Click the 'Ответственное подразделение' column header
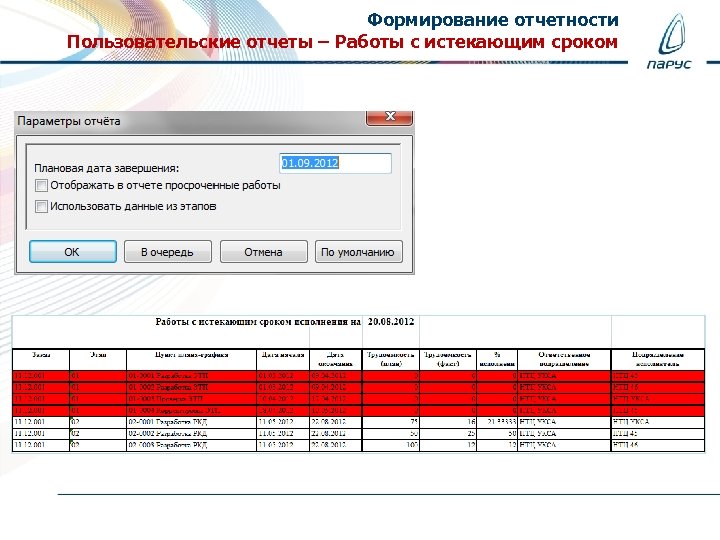Screen dimensions: 720x540 click(564, 359)
